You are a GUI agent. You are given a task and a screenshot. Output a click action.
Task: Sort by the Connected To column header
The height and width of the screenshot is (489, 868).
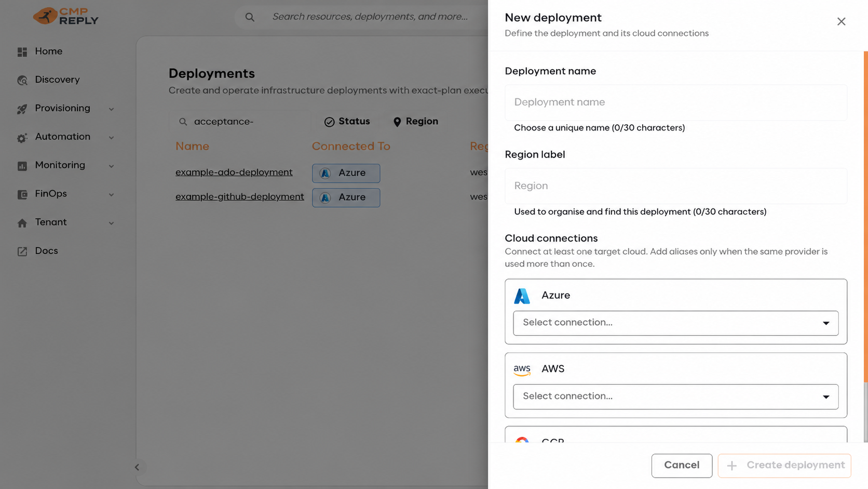point(351,147)
